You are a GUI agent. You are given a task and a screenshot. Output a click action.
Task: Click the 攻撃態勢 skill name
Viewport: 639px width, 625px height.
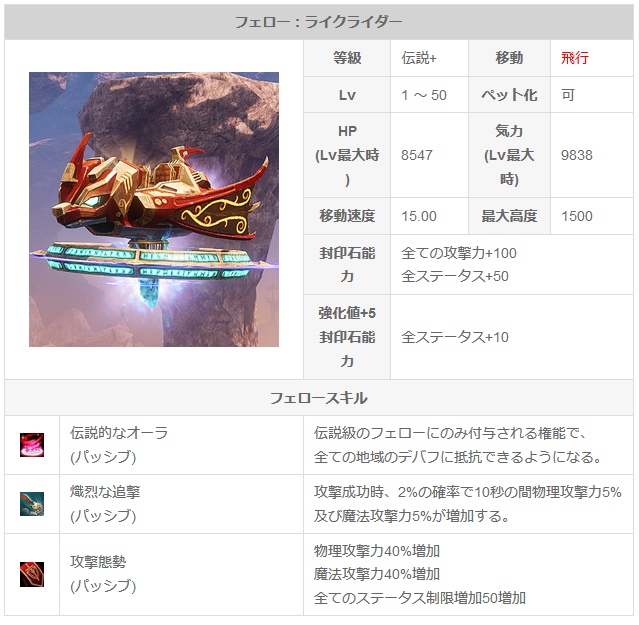click(x=98, y=562)
